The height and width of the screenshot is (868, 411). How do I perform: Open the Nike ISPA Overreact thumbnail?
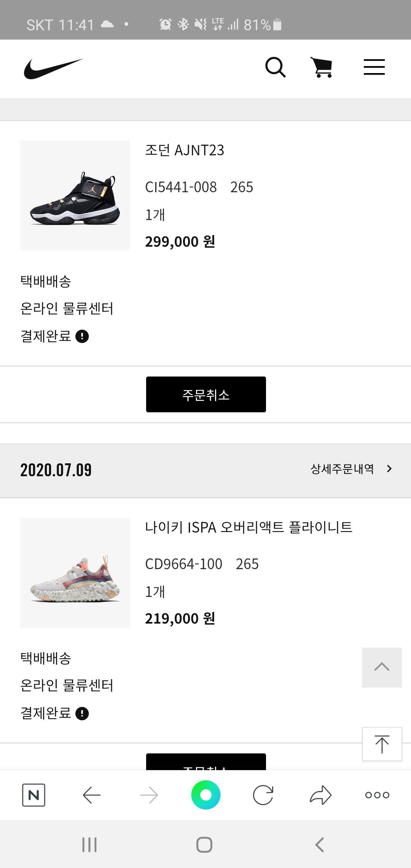pos(75,573)
